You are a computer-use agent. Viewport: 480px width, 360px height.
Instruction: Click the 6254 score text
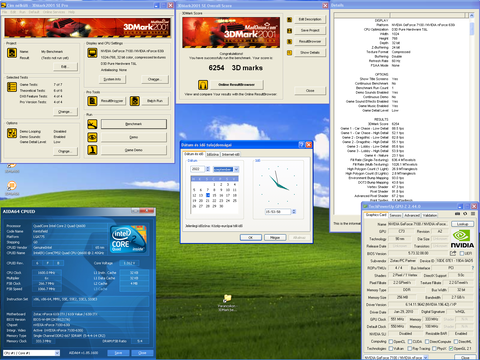click(216, 68)
